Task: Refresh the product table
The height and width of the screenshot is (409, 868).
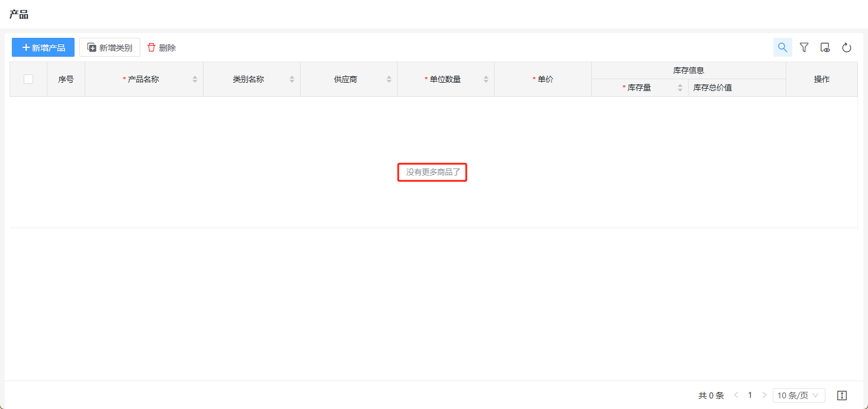Action: (x=846, y=47)
